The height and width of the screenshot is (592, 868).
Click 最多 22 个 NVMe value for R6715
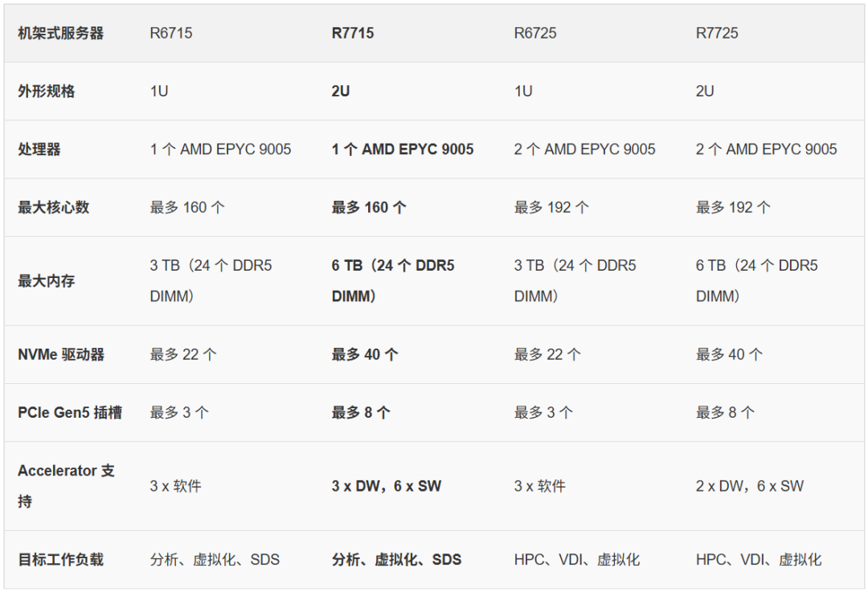point(183,355)
